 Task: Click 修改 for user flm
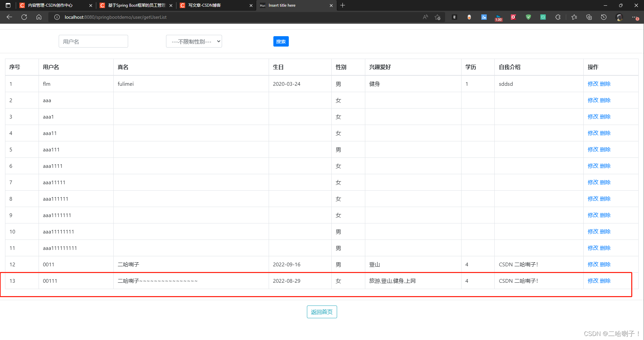coord(593,84)
